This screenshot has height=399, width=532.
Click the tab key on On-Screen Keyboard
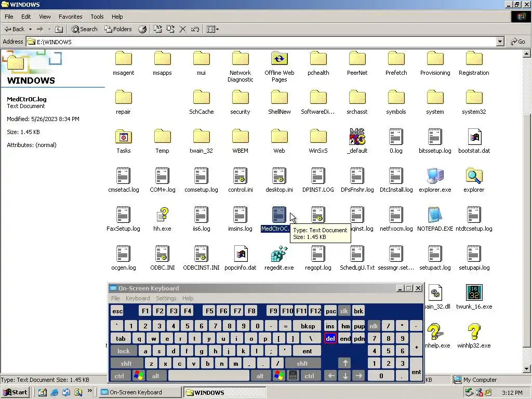tap(121, 339)
